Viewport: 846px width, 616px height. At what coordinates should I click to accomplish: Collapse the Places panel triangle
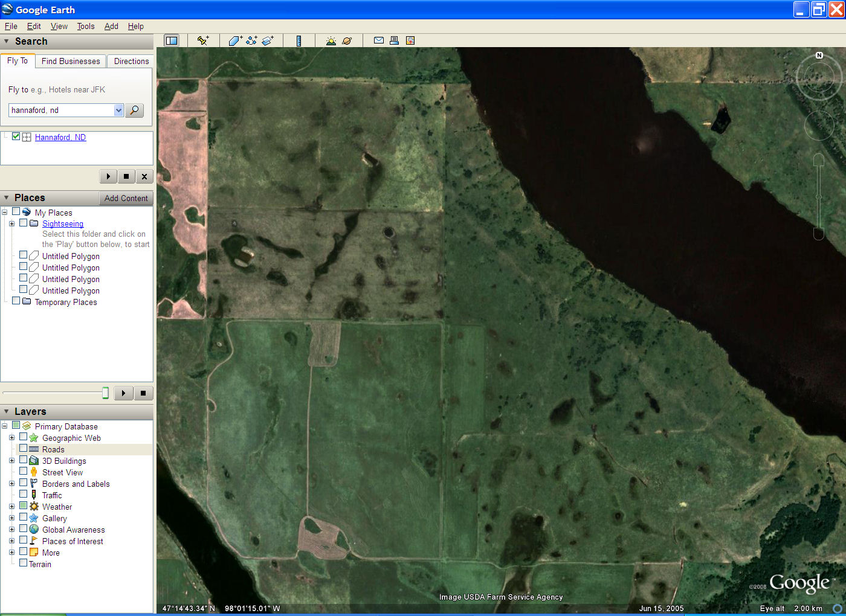(x=7, y=197)
